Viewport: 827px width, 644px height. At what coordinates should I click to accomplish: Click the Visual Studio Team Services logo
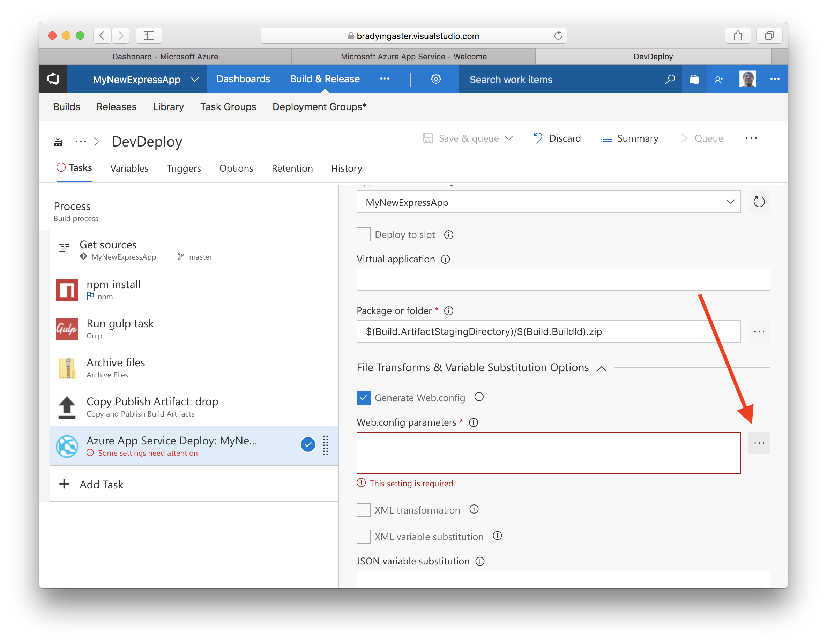[53, 79]
